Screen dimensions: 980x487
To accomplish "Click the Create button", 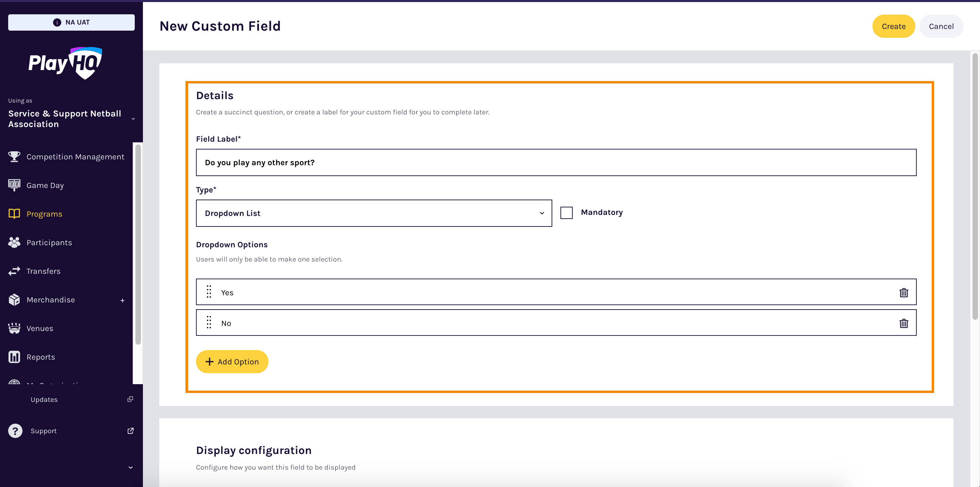I will (x=893, y=26).
